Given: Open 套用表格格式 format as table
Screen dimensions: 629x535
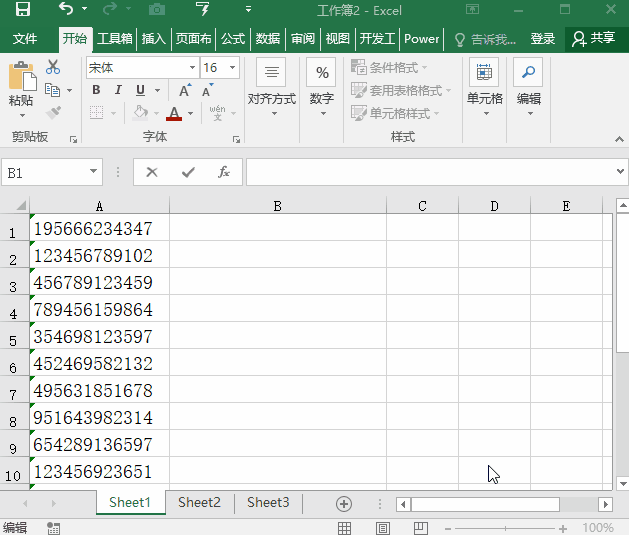Looking at the screenshot, I should coord(401,90).
